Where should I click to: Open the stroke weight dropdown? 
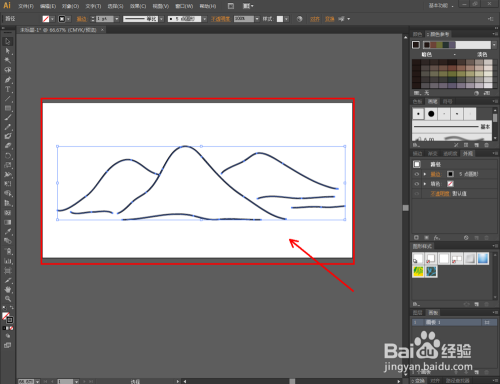pyautogui.click(x=117, y=19)
